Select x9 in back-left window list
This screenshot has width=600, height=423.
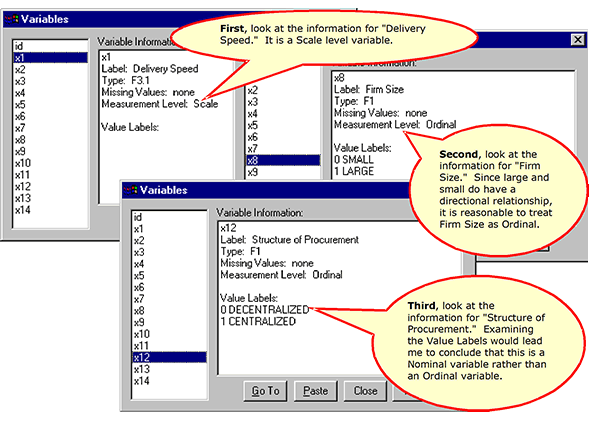50,151
